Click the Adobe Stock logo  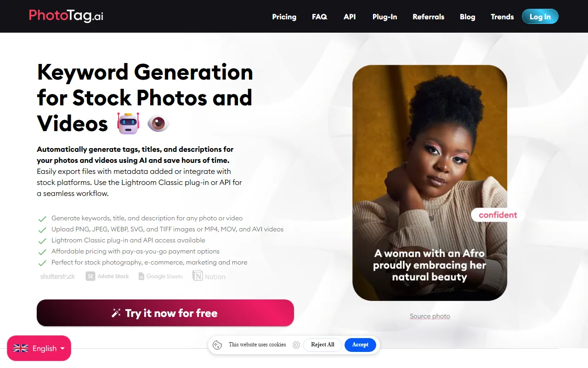pyautogui.click(x=107, y=276)
